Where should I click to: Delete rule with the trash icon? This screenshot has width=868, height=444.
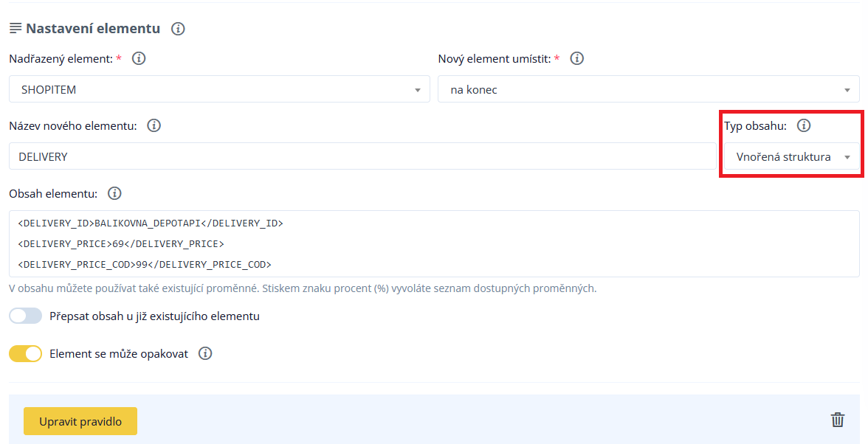838,420
